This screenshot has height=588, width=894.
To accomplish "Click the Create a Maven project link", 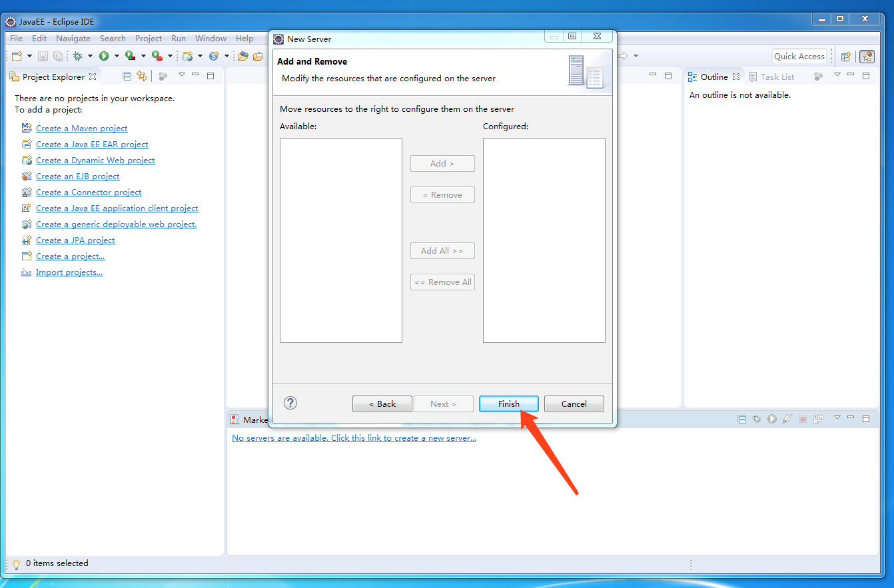I will [81, 129].
